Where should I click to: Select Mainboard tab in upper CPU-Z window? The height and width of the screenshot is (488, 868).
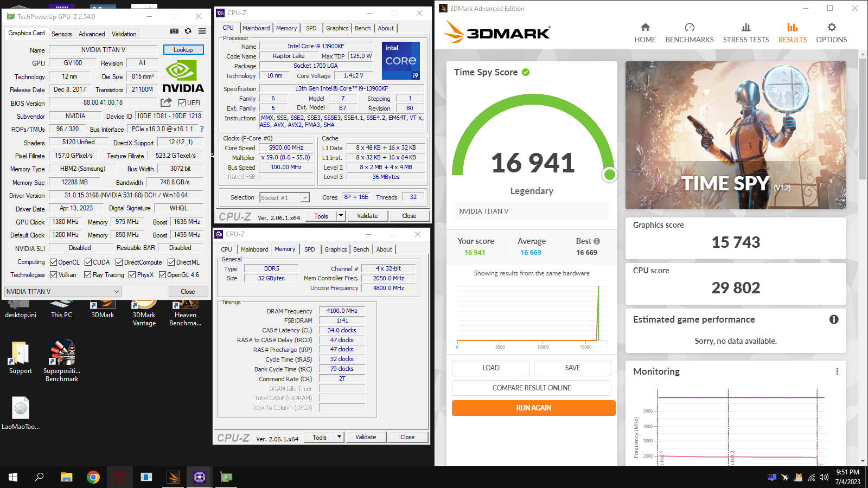[256, 28]
